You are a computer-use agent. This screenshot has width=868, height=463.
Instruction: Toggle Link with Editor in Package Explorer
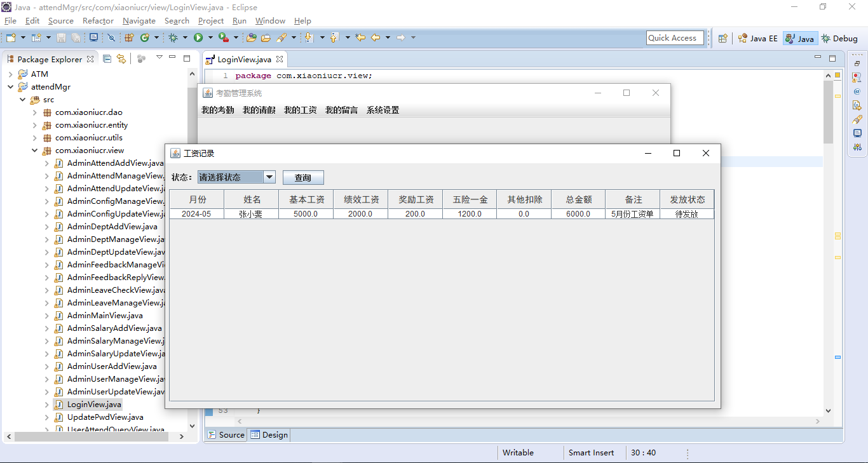121,59
